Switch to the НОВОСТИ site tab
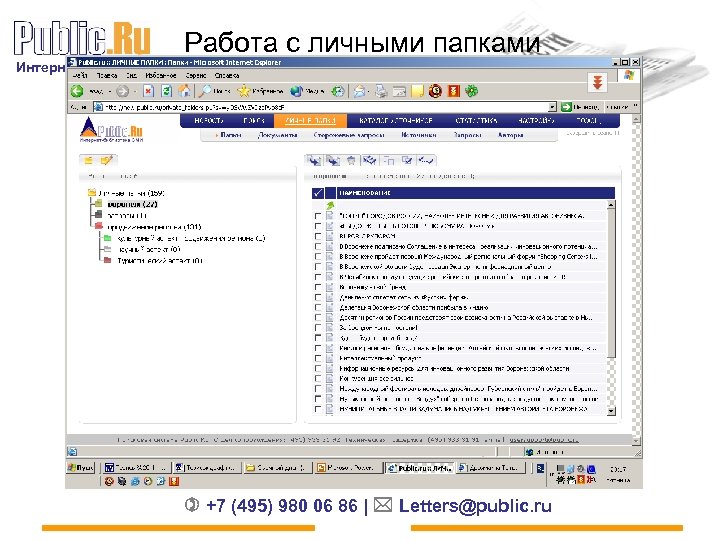This screenshot has height=540, width=720. point(209,121)
